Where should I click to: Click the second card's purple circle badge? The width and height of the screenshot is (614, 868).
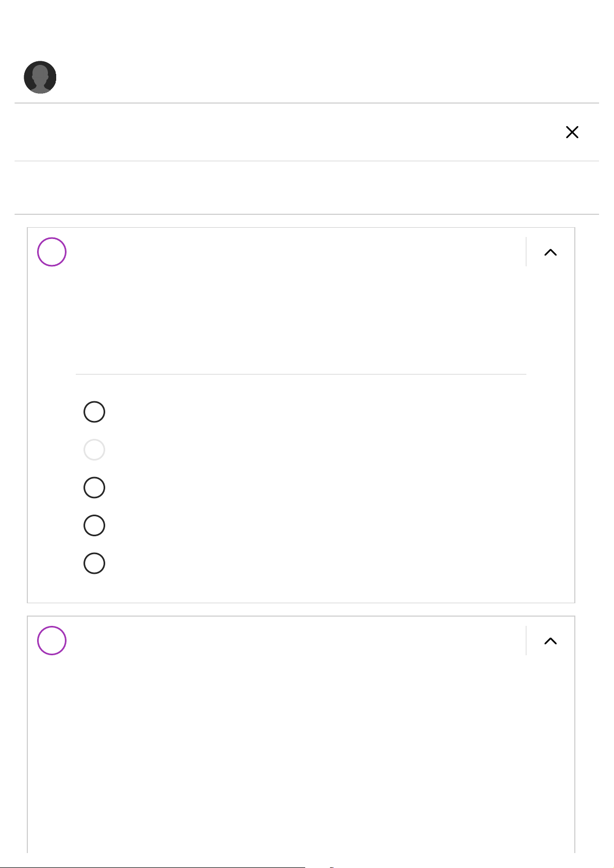(x=52, y=641)
